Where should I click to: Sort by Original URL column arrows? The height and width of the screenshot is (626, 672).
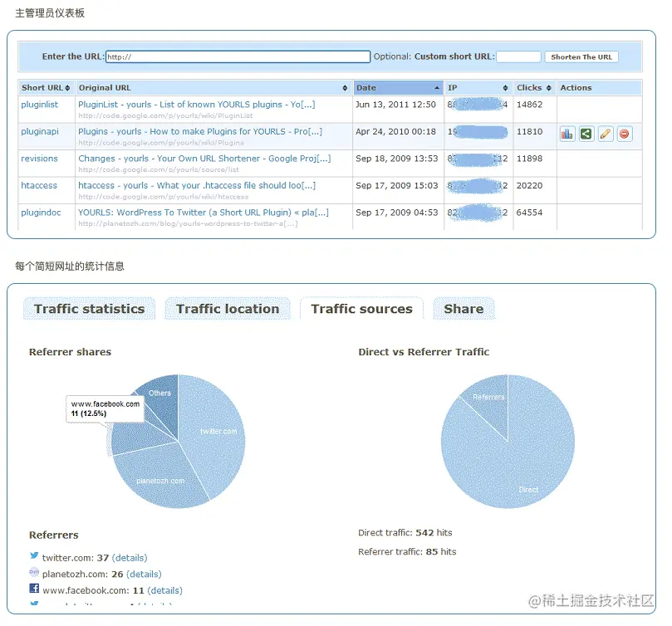coord(345,88)
